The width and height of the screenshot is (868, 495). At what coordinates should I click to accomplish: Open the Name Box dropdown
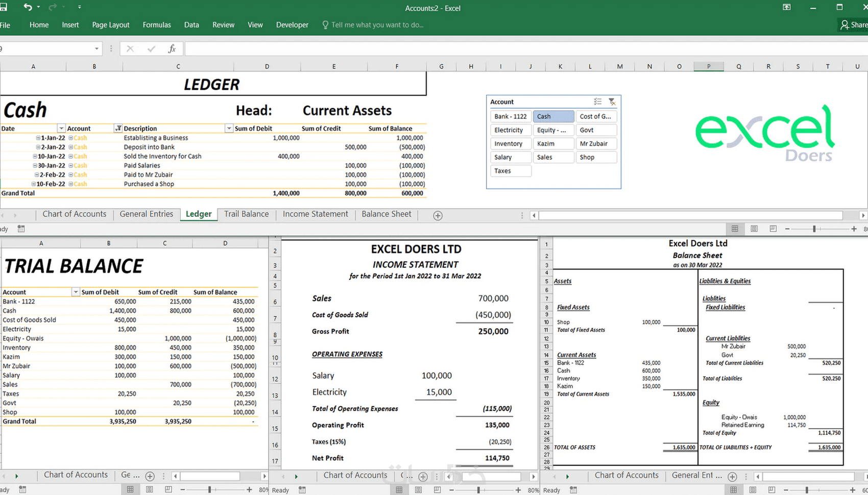[x=97, y=48]
